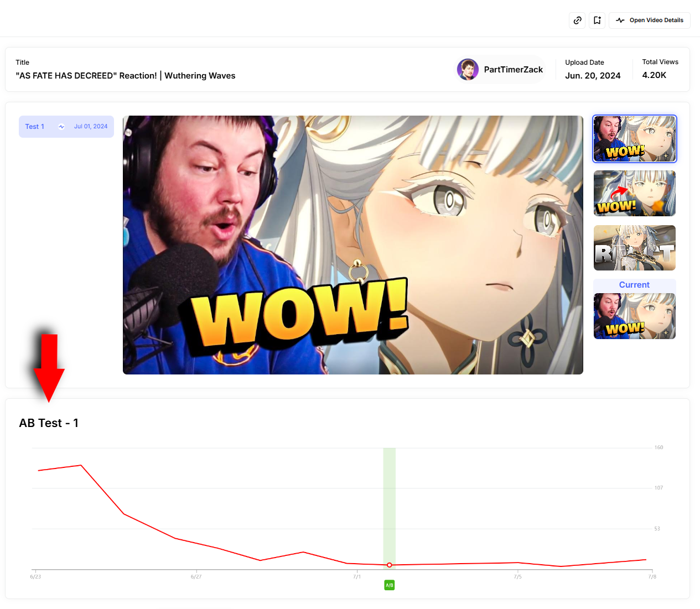Image resolution: width=700 pixels, height=609 pixels.
Task: Open PartTimerZack channel chip
Action: 500,70
